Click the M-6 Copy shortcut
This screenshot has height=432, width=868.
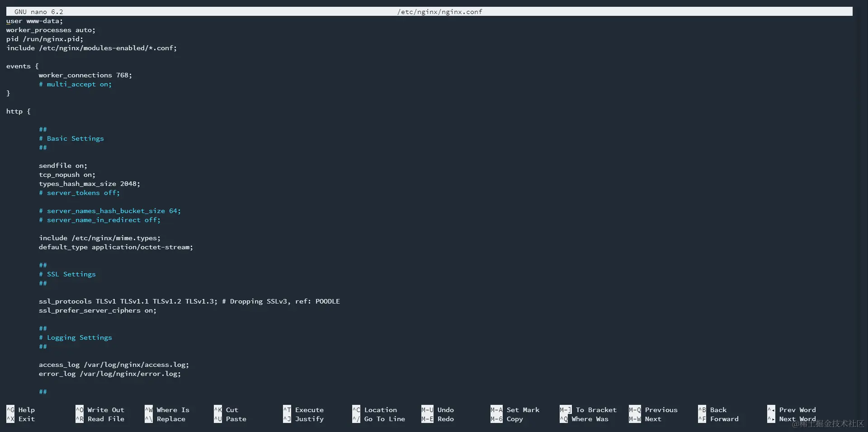507,419
